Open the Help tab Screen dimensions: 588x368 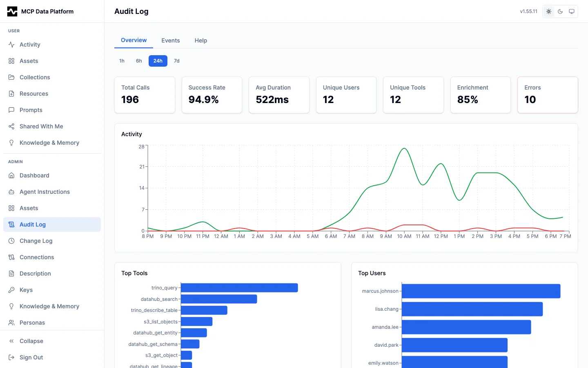pos(200,40)
